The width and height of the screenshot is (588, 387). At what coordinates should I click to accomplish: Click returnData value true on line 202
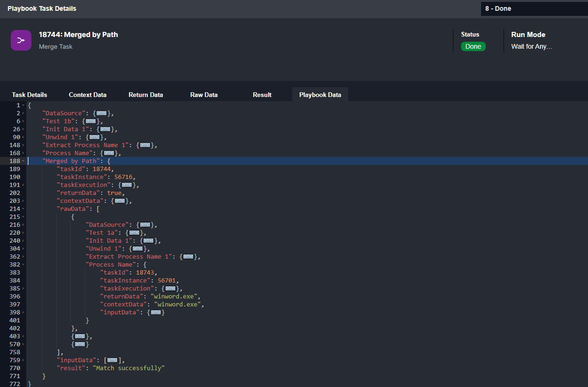point(114,193)
